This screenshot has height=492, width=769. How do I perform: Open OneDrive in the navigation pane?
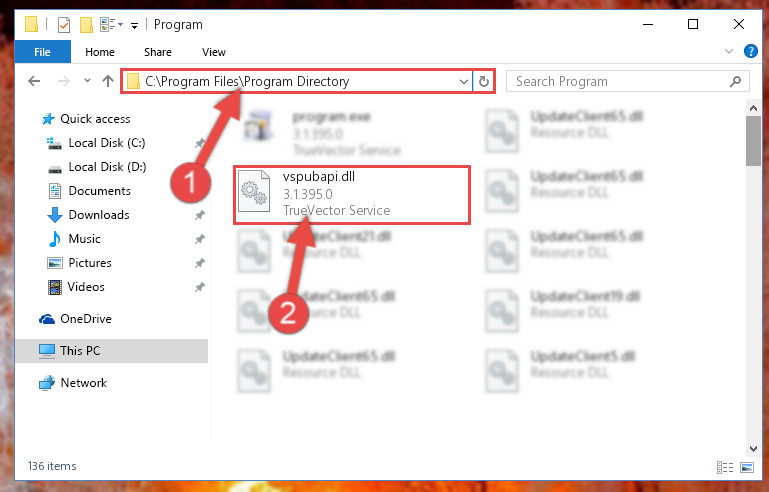coord(85,319)
